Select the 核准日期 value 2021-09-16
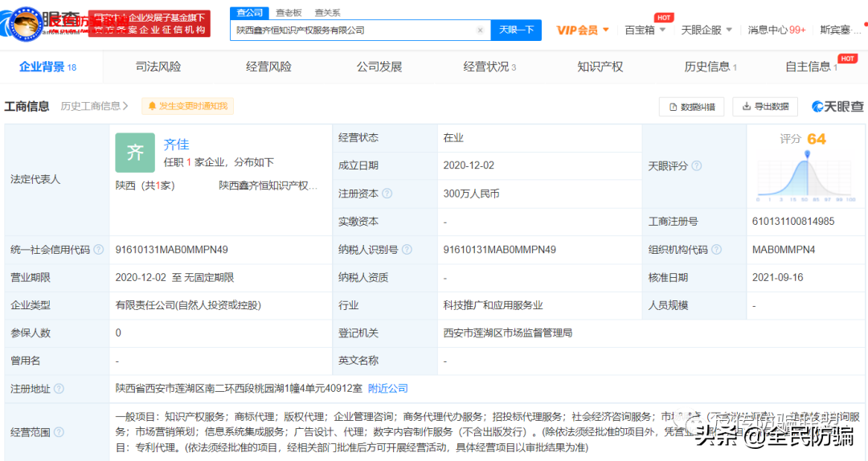 tap(777, 277)
